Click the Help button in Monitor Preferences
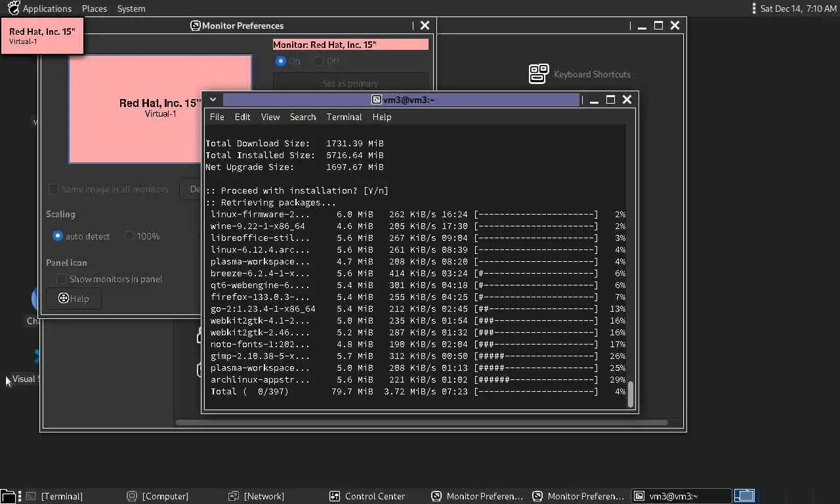Viewport: 840px width, 504px height. [x=73, y=299]
